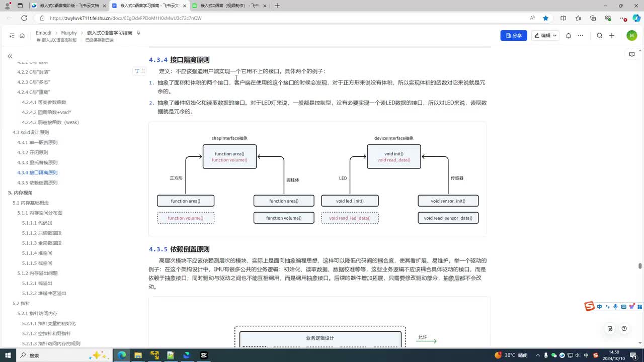The height and width of the screenshot is (362, 644).
Task: Click the T text block handle
Action: click(137, 71)
